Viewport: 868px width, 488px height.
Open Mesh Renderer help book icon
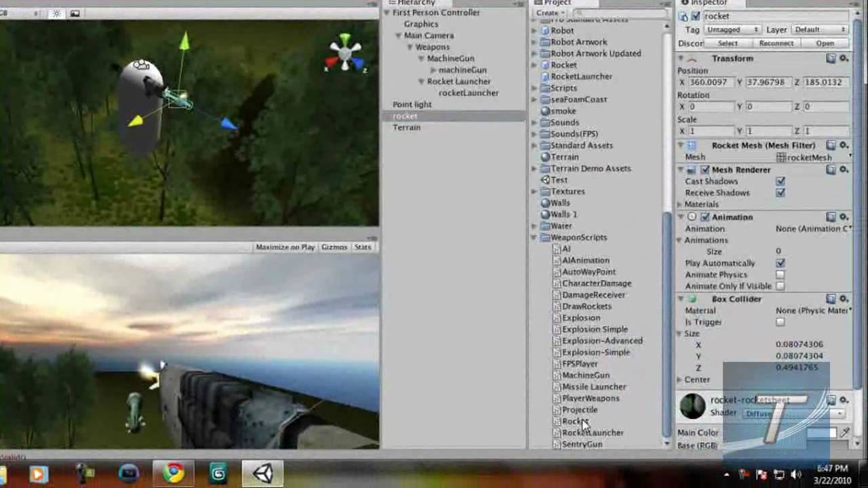click(x=831, y=169)
